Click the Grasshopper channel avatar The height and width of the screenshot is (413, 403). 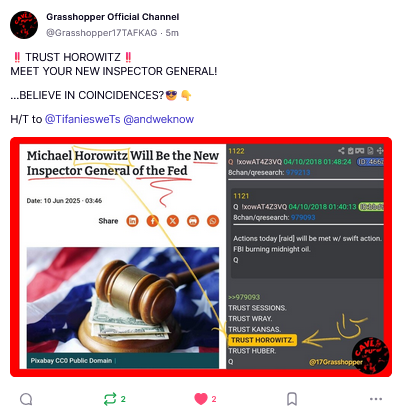coord(24,25)
